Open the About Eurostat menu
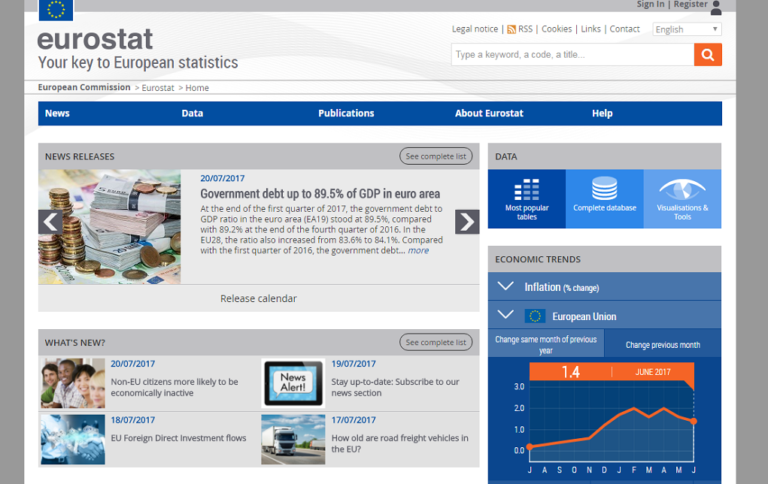 click(x=489, y=113)
